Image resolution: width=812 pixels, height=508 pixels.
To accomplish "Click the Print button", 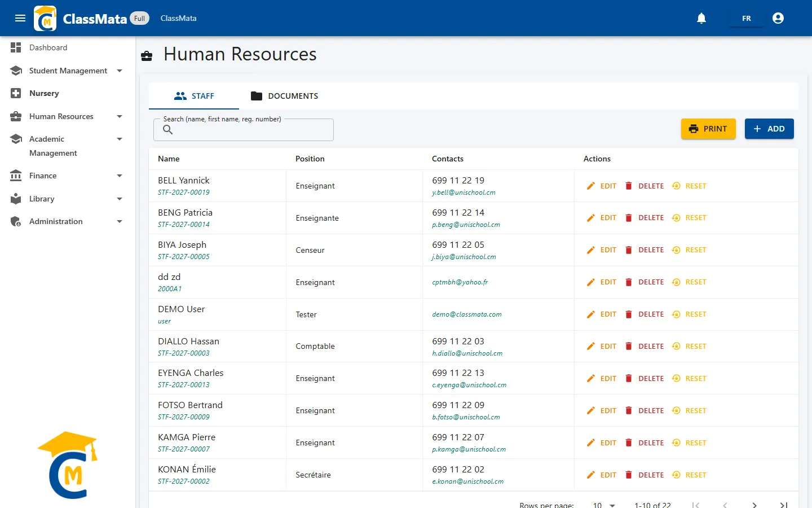I will point(708,129).
